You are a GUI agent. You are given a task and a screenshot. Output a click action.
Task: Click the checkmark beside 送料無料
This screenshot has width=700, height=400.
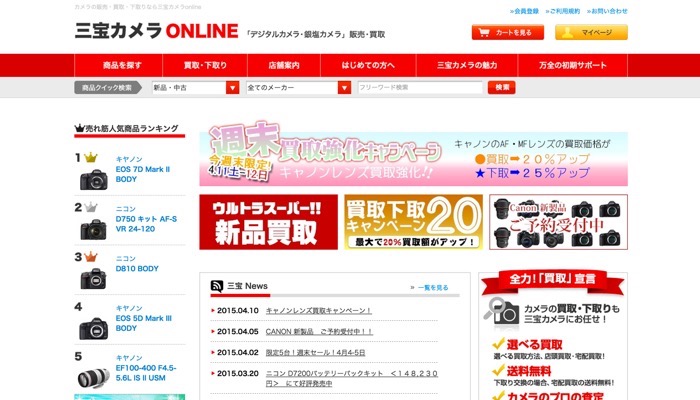coord(499,370)
